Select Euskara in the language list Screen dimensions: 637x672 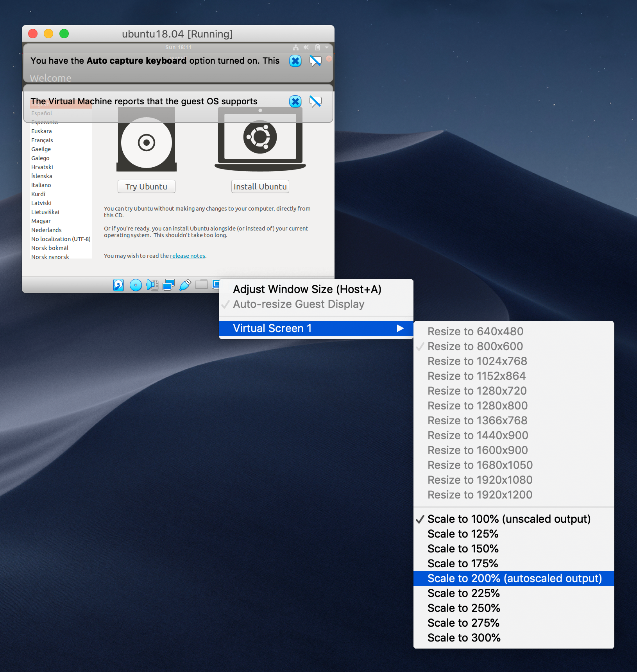click(61, 131)
